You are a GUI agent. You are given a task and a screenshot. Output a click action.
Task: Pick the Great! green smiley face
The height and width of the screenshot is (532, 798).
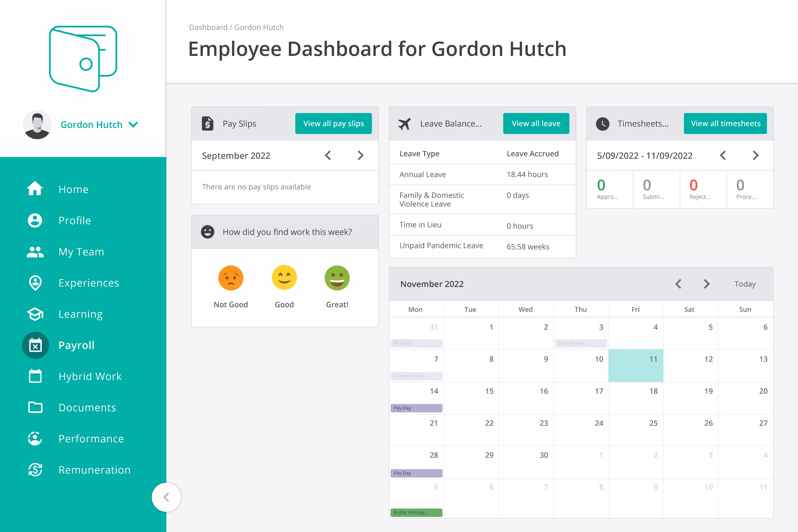337,278
